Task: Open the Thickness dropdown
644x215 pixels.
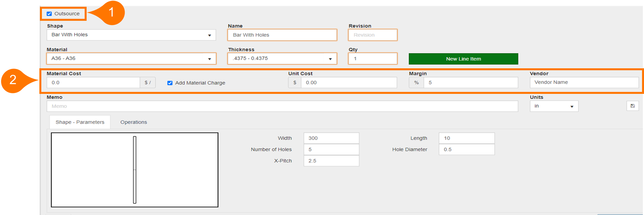Action: (x=282, y=58)
